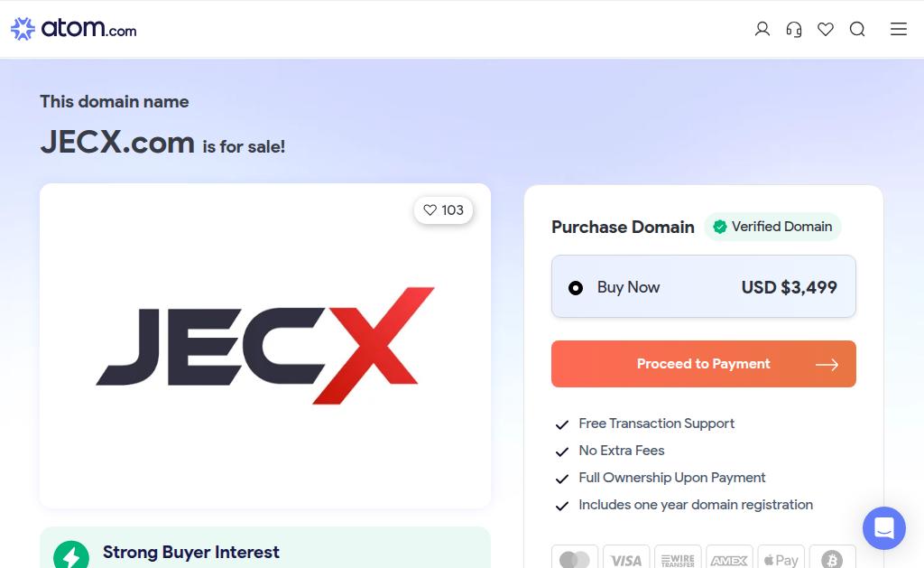Click the Visa payment icon

click(626, 559)
